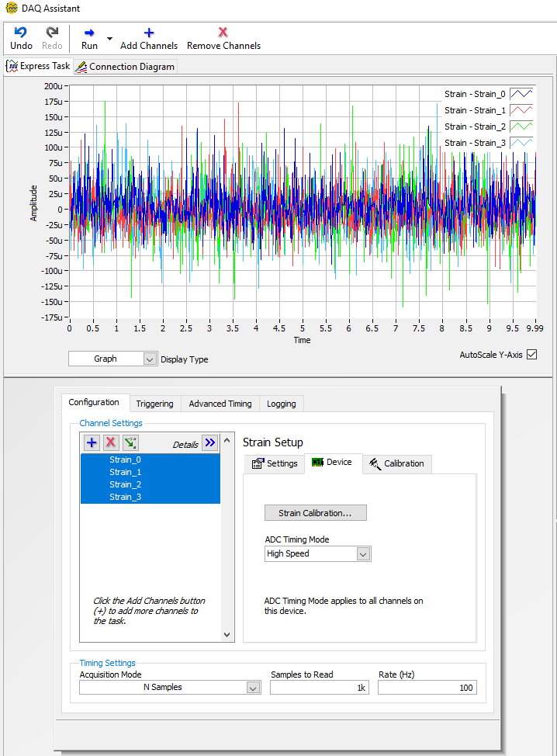
Task: Open the Acquisition Mode dropdown
Action: point(170,688)
